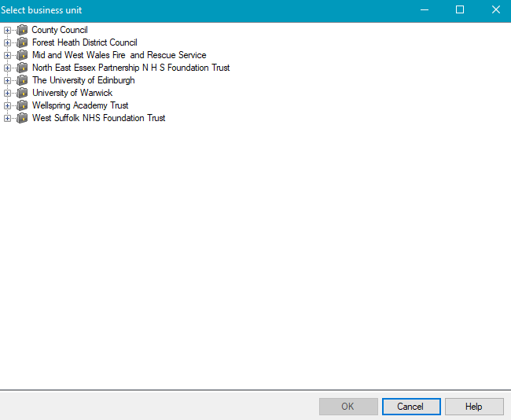Image resolution: width=511 pixels, height=420 pixels.
Task: Click the North East Essex Partnership briefcase icon
Action: click(22, 68)
